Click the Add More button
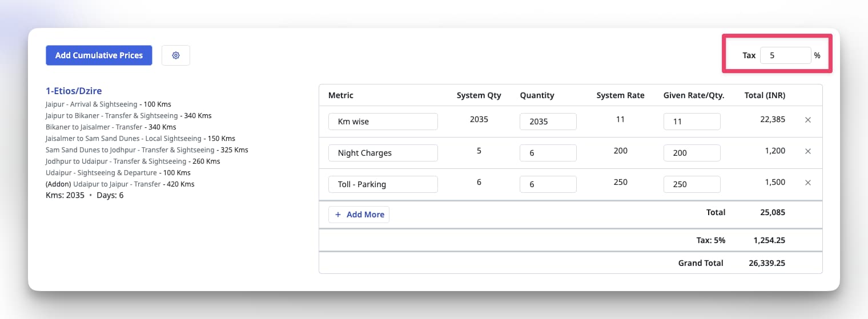This screenshot has height=319, width=868. click(x=359, y=215)
